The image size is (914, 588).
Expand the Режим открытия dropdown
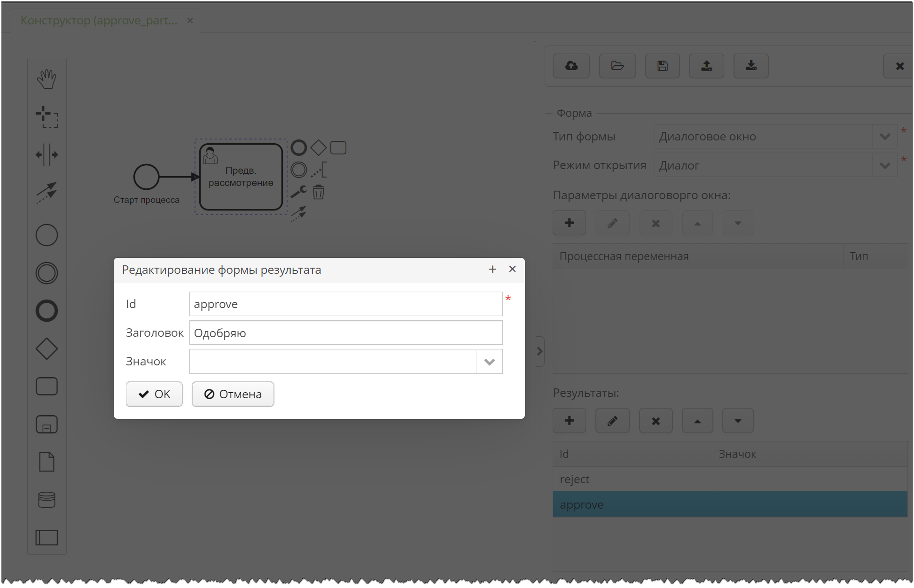coord(884,165)
